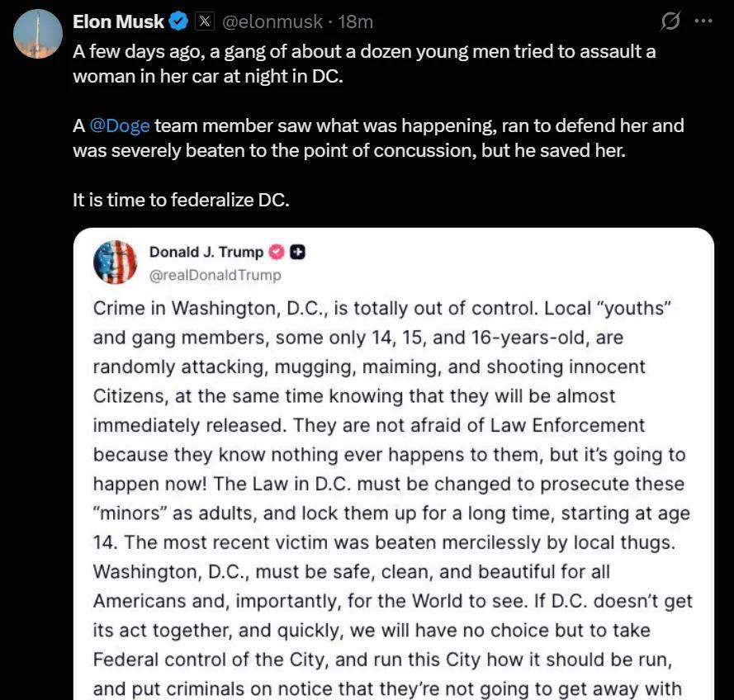Open Elon Musk's rocket profile picture
734x700 pixels.
37,34
